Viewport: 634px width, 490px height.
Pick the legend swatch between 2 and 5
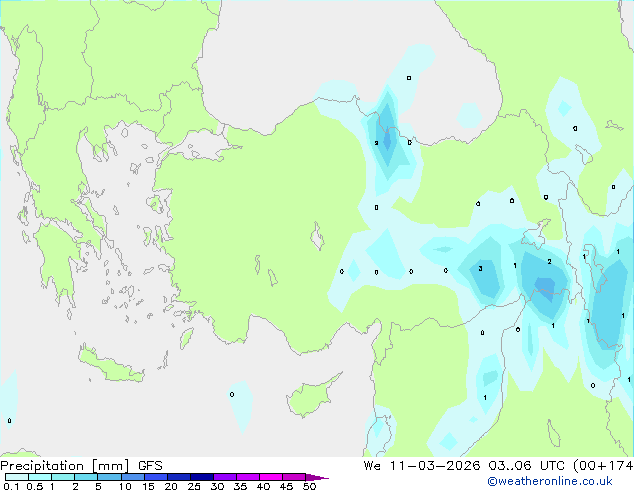[x=87, y=477]
